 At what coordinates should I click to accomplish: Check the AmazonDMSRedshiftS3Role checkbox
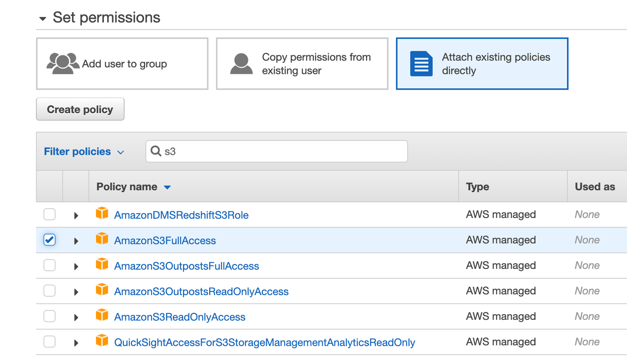[49, 214]
